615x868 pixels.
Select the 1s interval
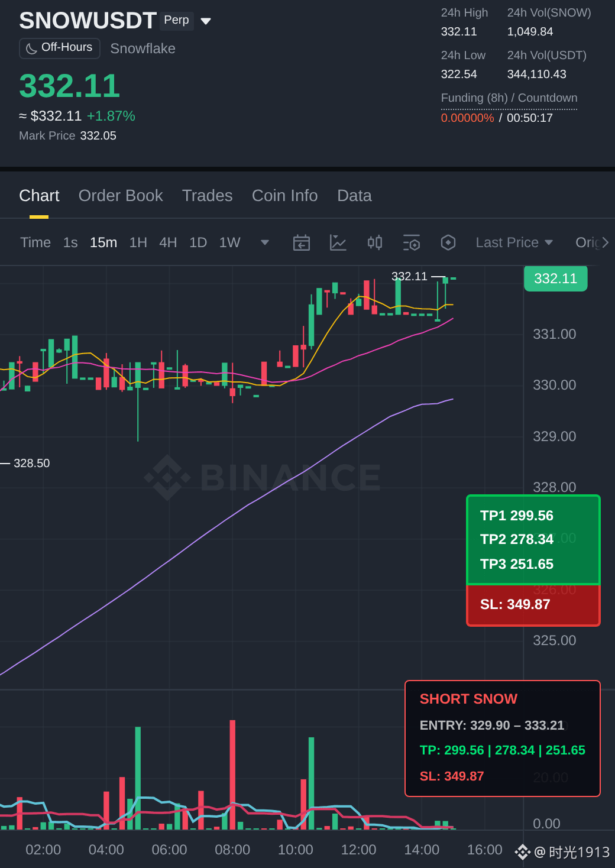70,242
